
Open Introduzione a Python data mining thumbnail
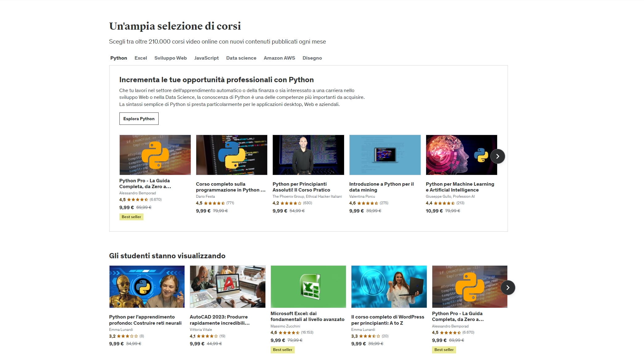(x=385, y=155)
